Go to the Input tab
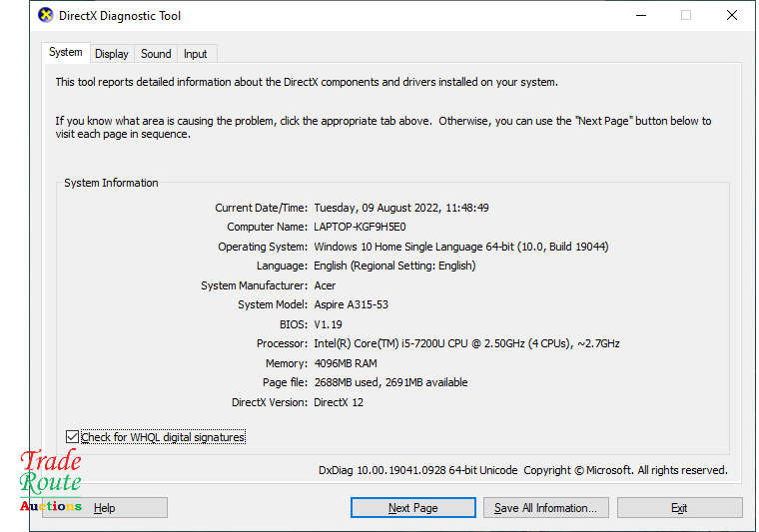 tap(196, 54)
